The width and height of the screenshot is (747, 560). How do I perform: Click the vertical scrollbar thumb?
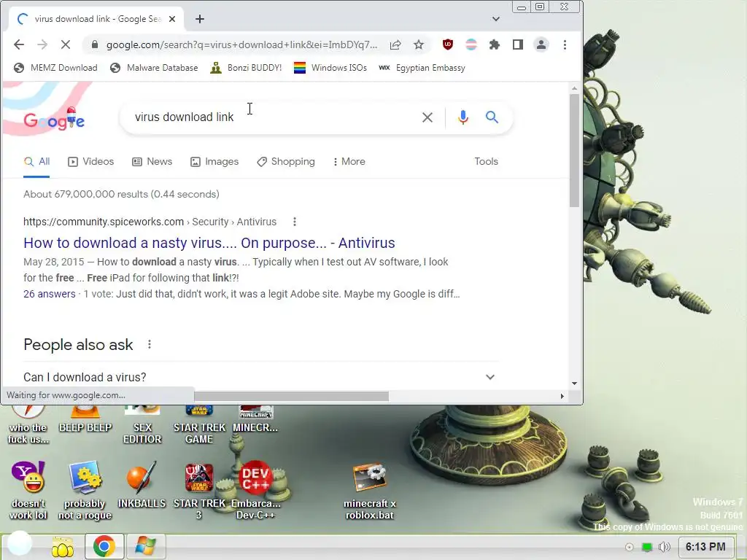click(x=575, y=150)
